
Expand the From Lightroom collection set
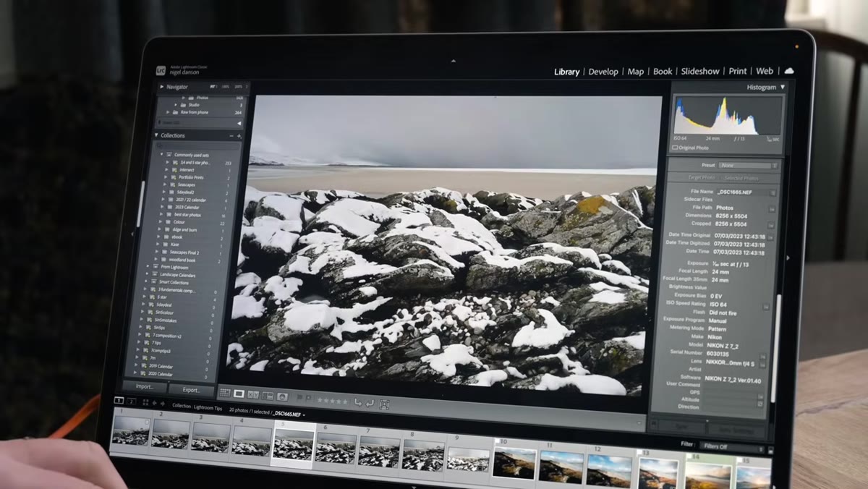coord(148,267)
